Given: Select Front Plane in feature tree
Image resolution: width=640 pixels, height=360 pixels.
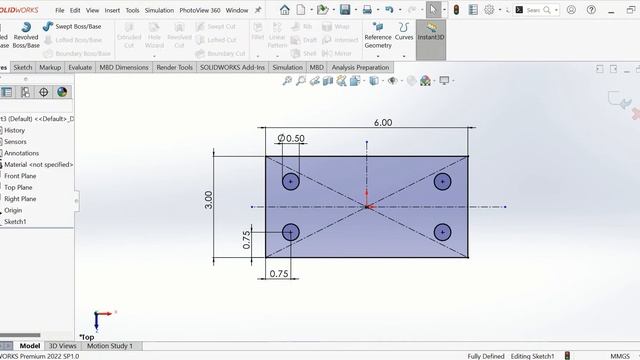Looking at the screenshot, I should (20, 176).
